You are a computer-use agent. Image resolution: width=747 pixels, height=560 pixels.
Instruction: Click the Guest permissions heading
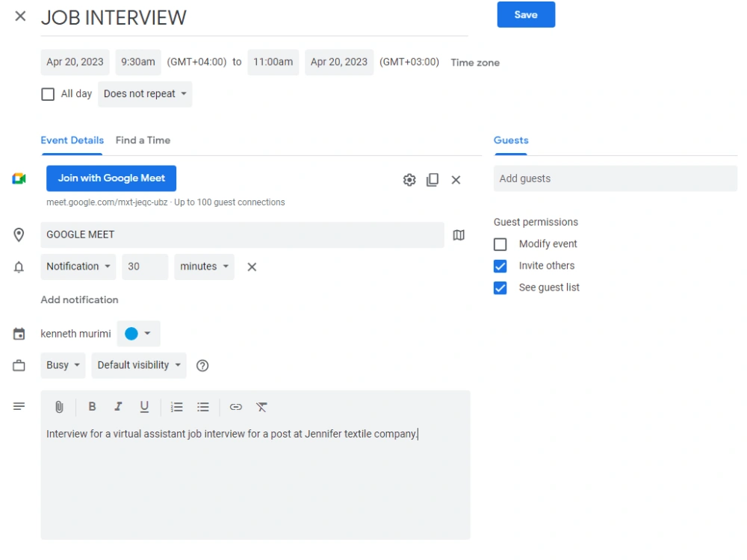[536, 223]
